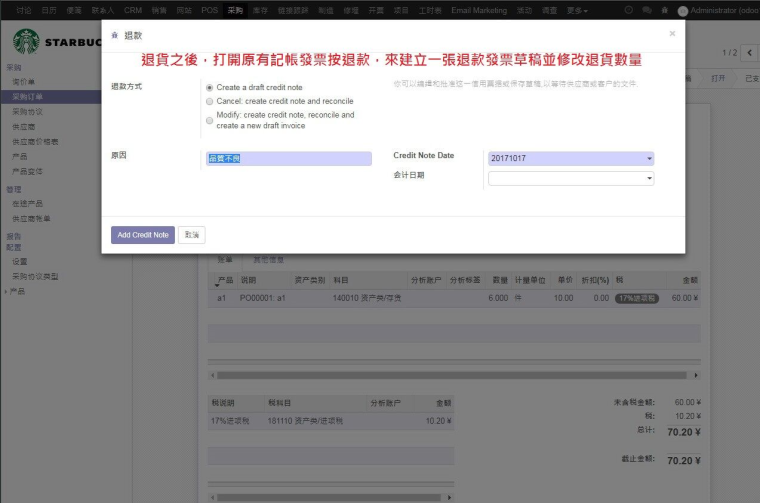
Task: Expand the 产品 group at sidebar bottom
Action: tap(15, 291)
